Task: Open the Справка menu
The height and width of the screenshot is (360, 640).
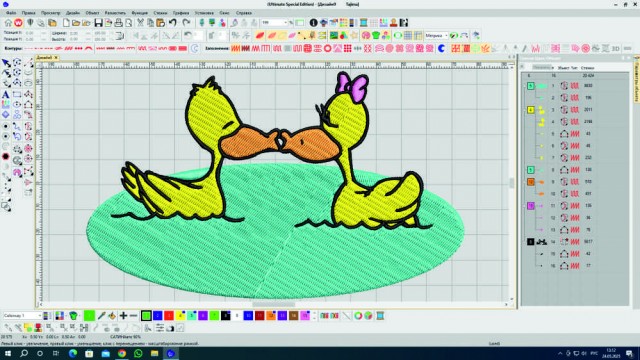Action: [244, 13]
